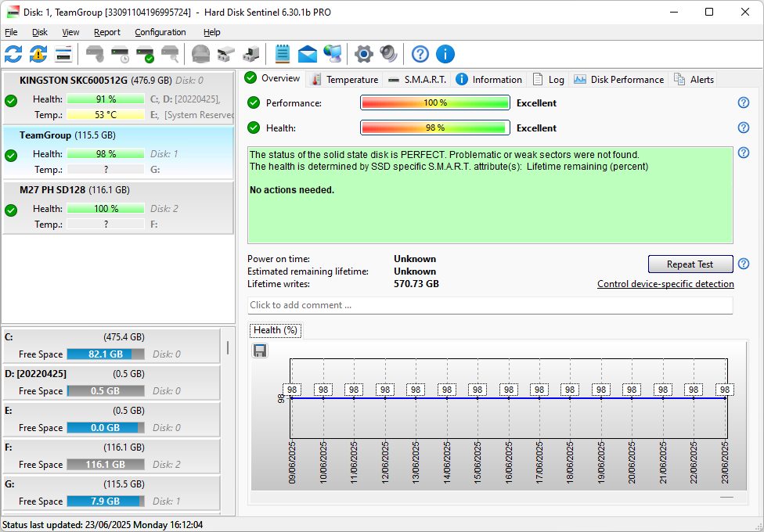The height and width of the screenshot is (532, 764).
Task: Select the TeamGroup disk entry
Action: click(118, 153)
